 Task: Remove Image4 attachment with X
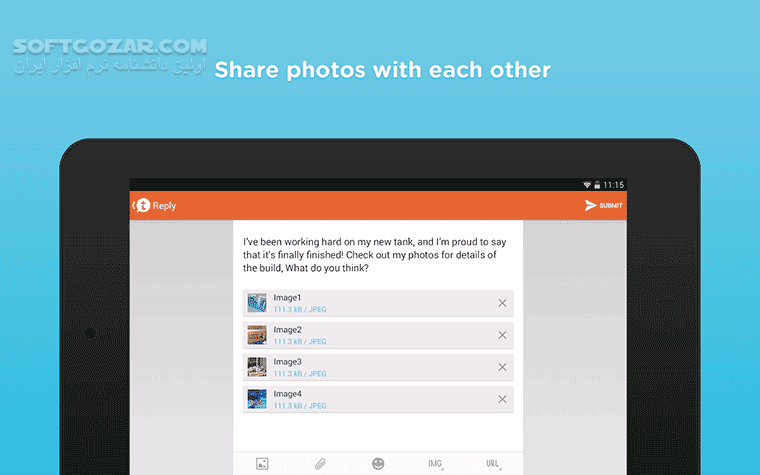[x=502, y=399]
